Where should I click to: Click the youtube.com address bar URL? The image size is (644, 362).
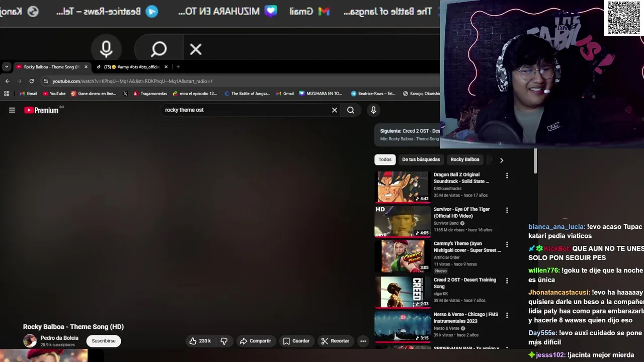(x=132, y=81)
